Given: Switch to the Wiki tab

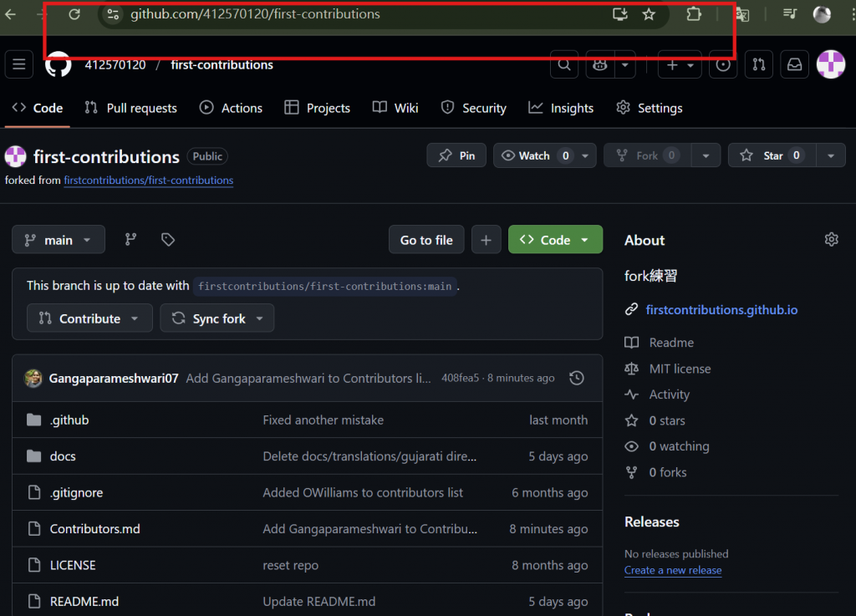Looking at the screenshot, I should 395,108.
